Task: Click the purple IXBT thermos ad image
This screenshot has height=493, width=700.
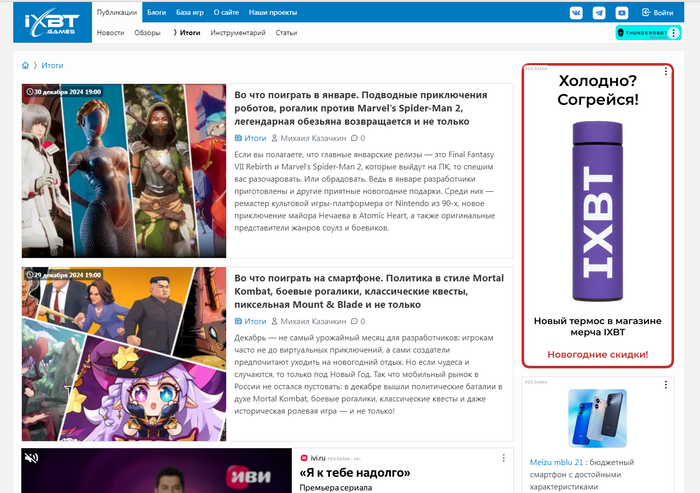Action: click(596, 212)
